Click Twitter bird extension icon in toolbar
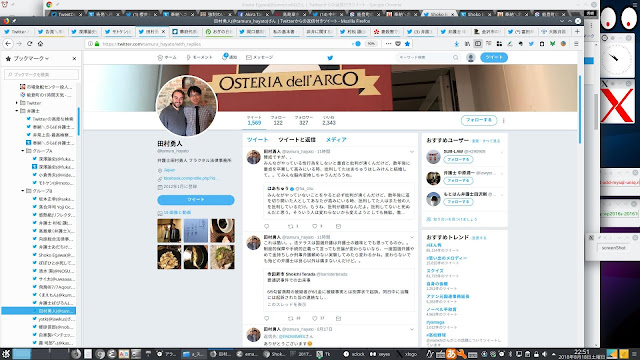This screenshot has width=640, height=360. 531,44
